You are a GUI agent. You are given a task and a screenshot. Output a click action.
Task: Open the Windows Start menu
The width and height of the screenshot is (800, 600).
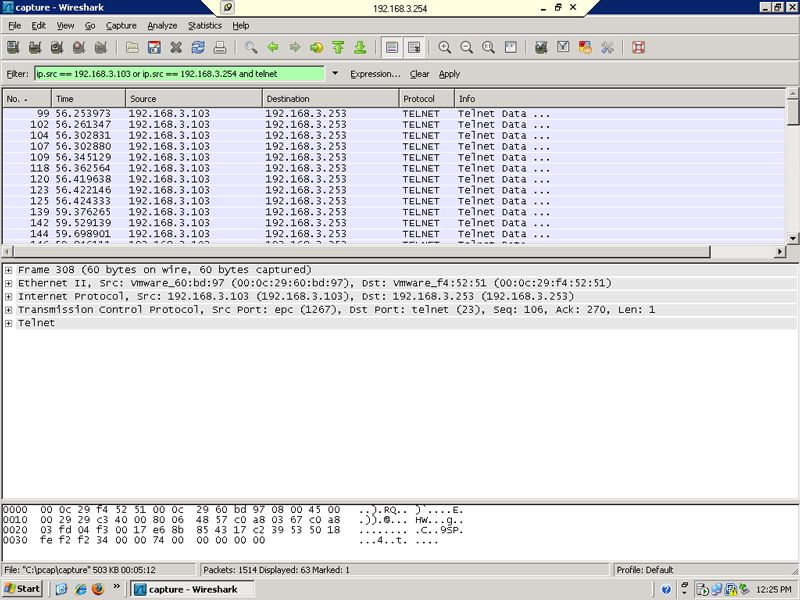pos(22,589)
